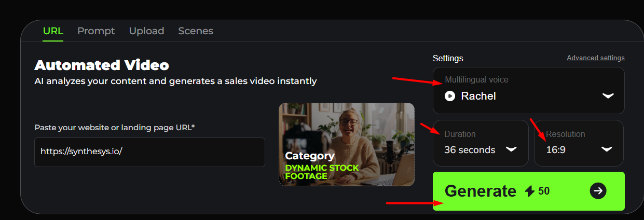Click the 50 credits cost label

pos(544,191)
